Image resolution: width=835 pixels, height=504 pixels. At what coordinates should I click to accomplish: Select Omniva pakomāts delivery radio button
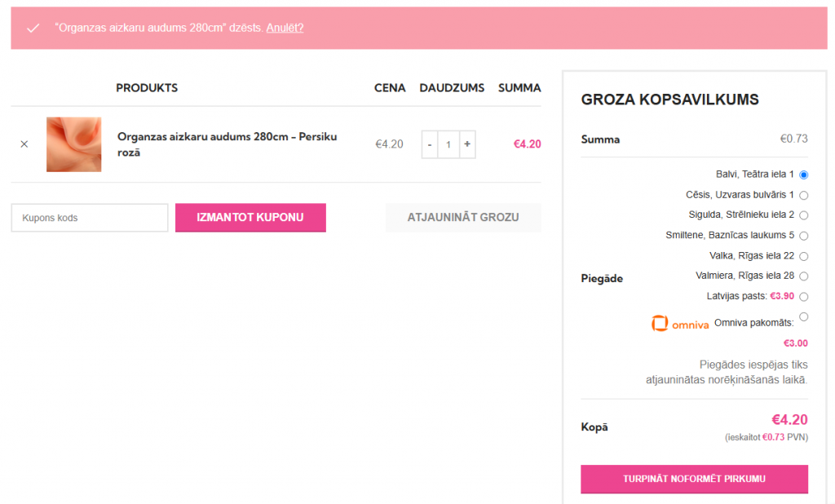point(803,317)
